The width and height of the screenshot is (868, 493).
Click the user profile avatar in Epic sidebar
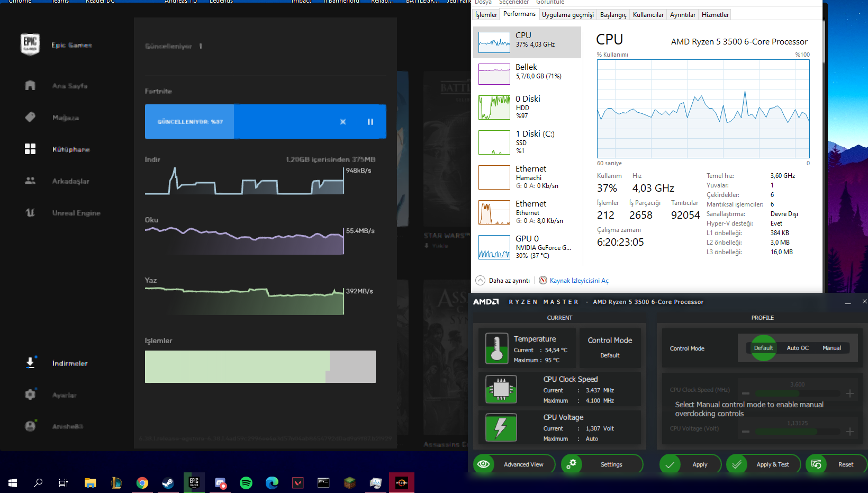pos(30,426)
